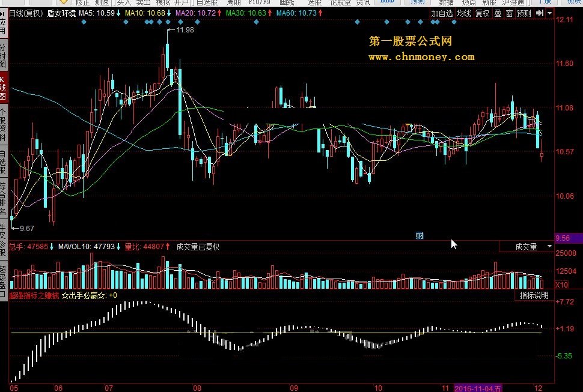Click the 10 month label on time axis
This screenshot has height=392, width=583.
pyautogui.click(x=378, y=388)
